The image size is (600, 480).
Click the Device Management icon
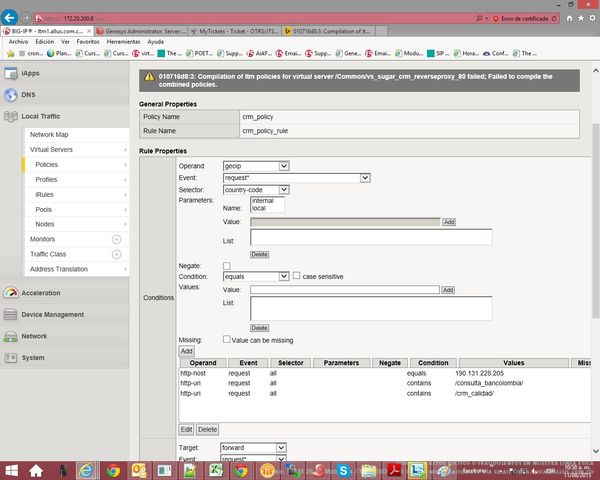pos(10,314)
